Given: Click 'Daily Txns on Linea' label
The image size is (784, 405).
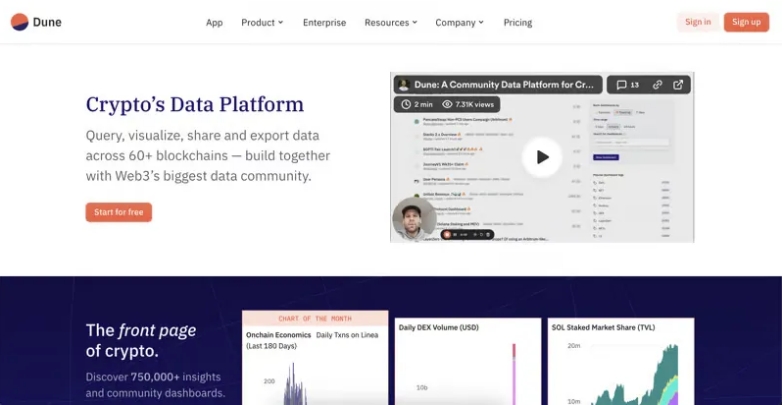Looking at the screenshot, I should coord(347,335).
